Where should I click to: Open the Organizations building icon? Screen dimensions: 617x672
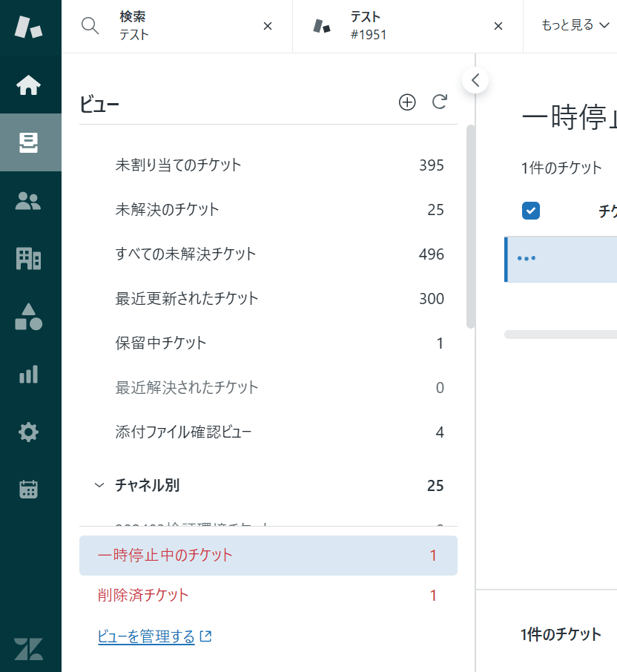point(29,258)
